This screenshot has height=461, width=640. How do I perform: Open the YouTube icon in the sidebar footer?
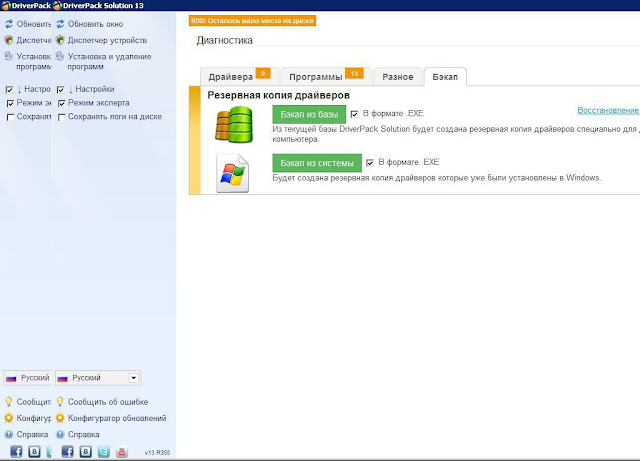[122, 451]
